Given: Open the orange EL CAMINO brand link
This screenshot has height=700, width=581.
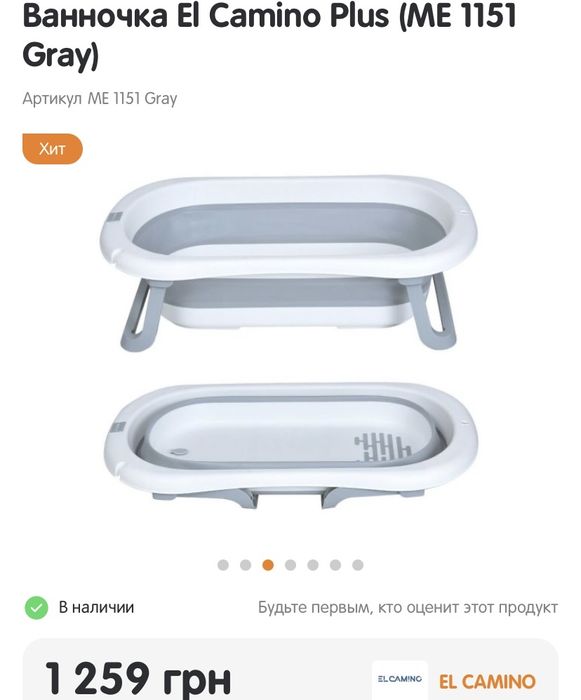Looking at the screenshot, I should (487, 682).
